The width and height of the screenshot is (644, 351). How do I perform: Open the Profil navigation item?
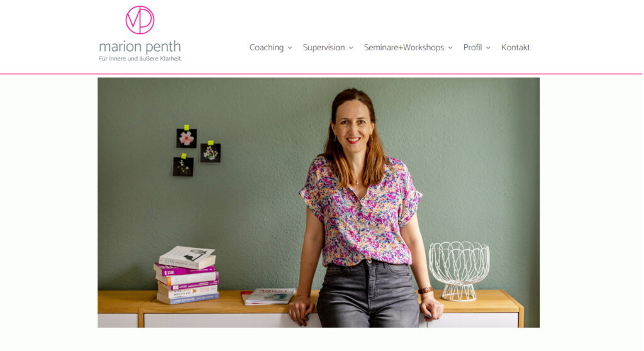point(472,48)
